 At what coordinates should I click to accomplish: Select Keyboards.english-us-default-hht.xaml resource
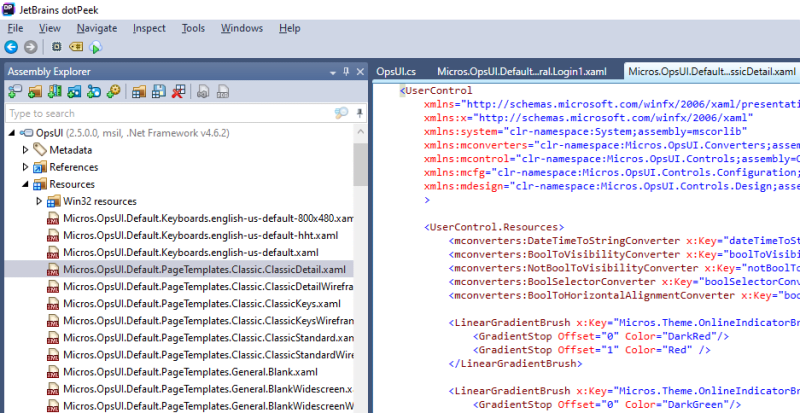201,235
